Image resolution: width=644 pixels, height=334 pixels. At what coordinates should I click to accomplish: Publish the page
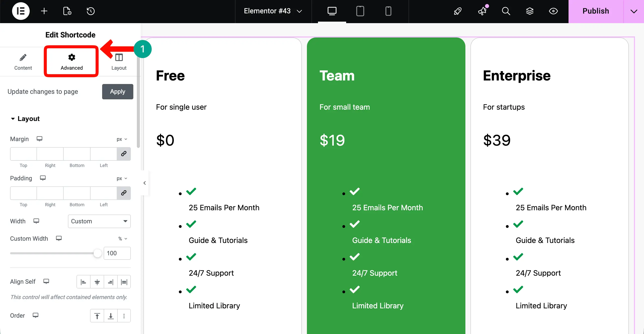coord(596,11)
